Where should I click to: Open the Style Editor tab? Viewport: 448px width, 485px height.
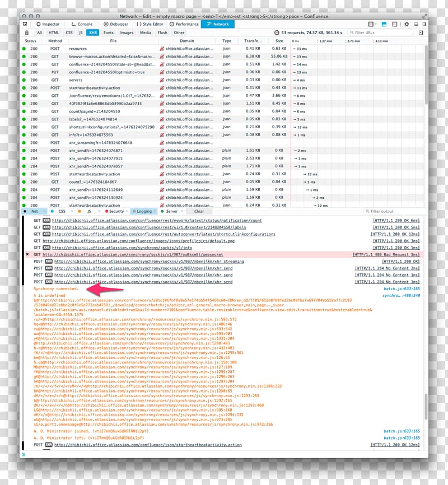coord(150,24)
